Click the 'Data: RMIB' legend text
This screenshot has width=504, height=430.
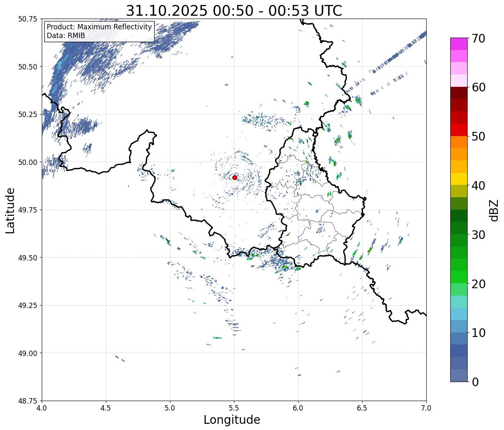coord(66,36)
